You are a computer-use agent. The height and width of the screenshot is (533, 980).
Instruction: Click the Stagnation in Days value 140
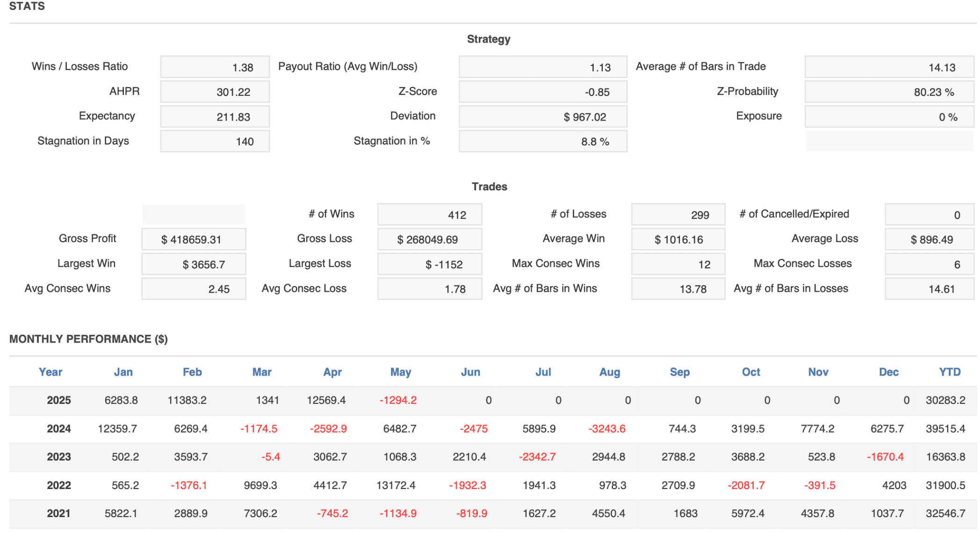(x=215, y=142)
